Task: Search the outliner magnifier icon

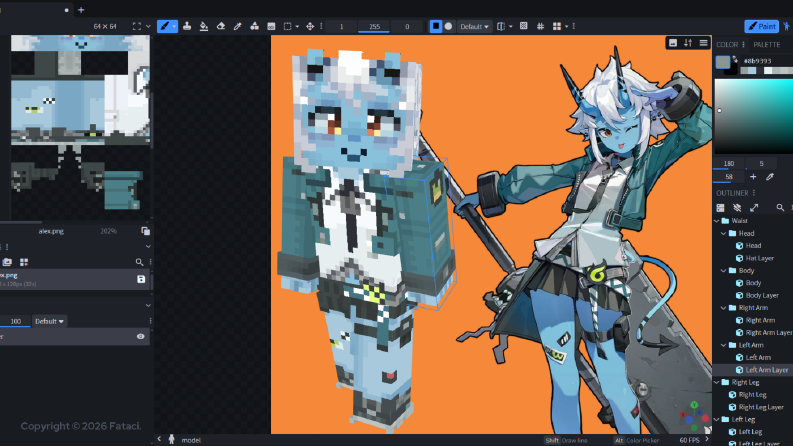Action: 780,208
